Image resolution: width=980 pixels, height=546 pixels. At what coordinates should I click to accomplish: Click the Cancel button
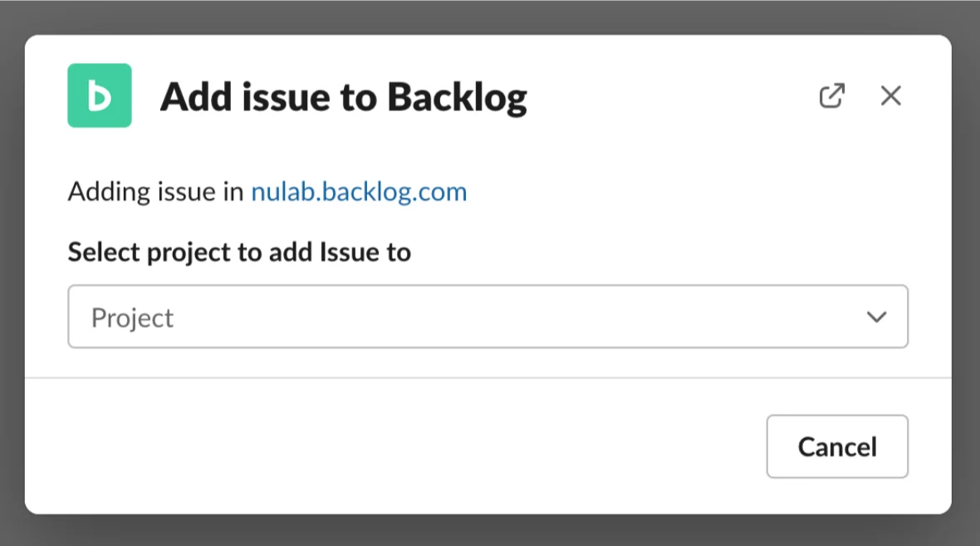pos(837,446)
